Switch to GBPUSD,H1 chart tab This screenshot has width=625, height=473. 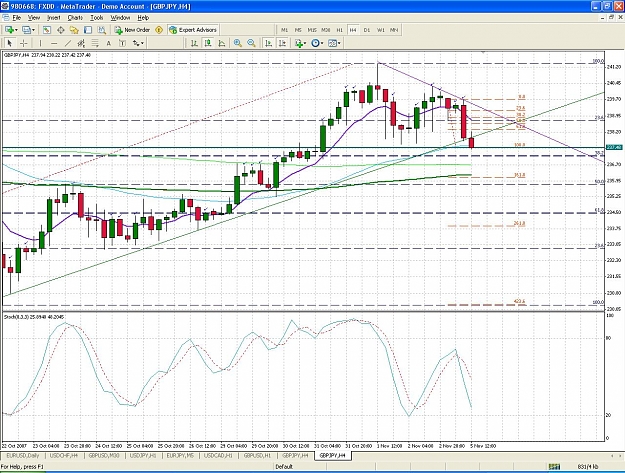click(x=257, y=455)
